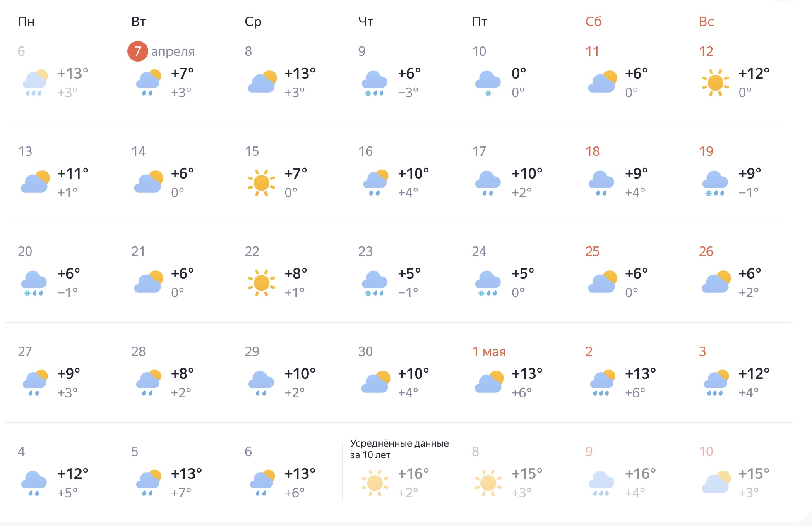Click the Сб weekday column header
The image size is (812, 526).
(593, 22)
